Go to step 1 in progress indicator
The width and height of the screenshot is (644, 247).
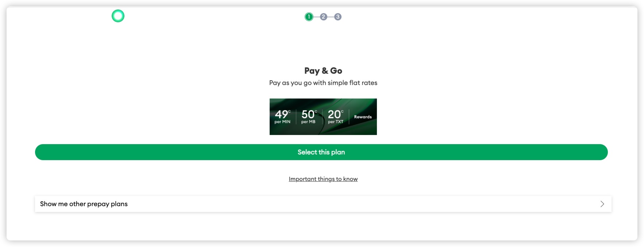[309, 17]
